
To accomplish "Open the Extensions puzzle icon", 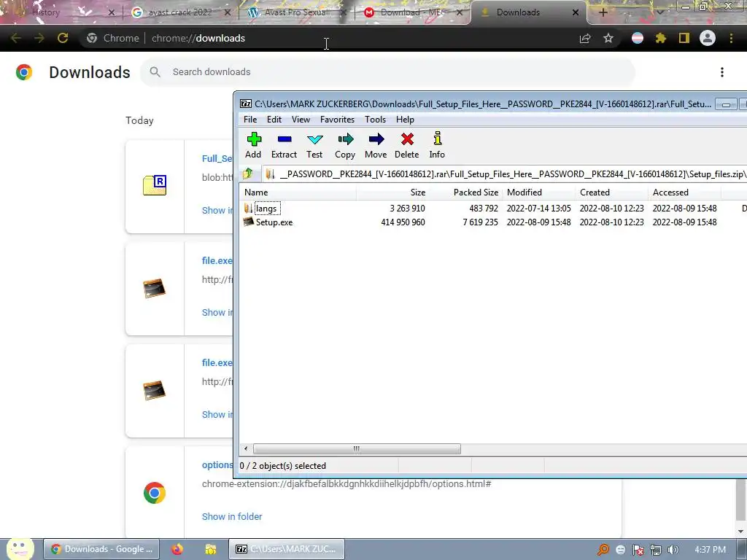I will [660, 39].
